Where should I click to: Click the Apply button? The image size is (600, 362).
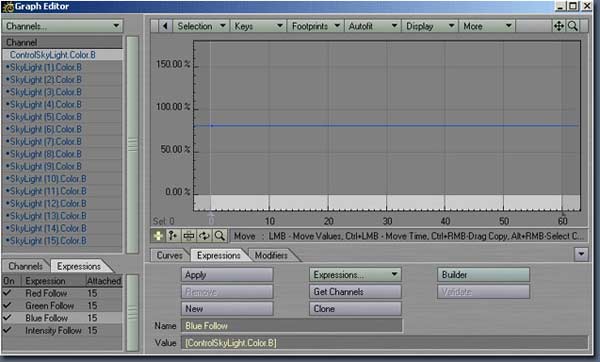pos(227,275)
